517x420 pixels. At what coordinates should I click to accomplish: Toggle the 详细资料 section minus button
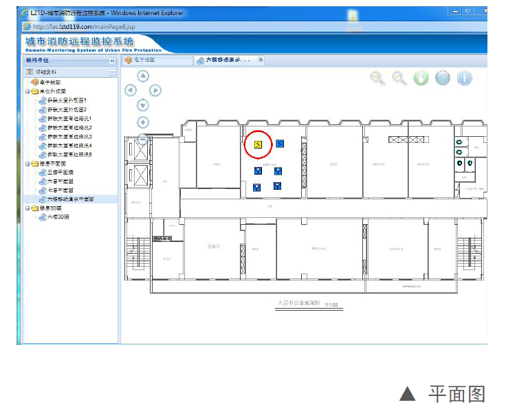pyautogui.click(x=113, y=71)
